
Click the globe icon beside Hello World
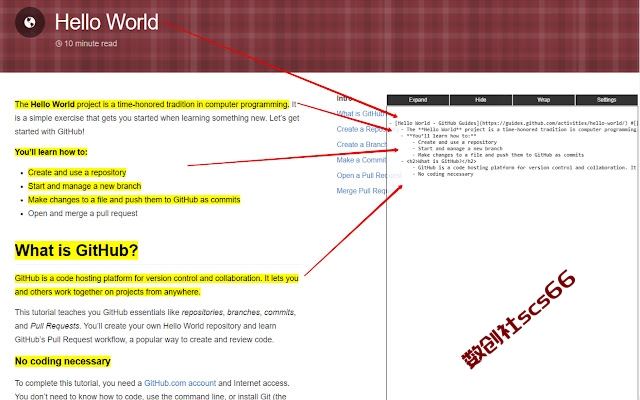point(30,22)
